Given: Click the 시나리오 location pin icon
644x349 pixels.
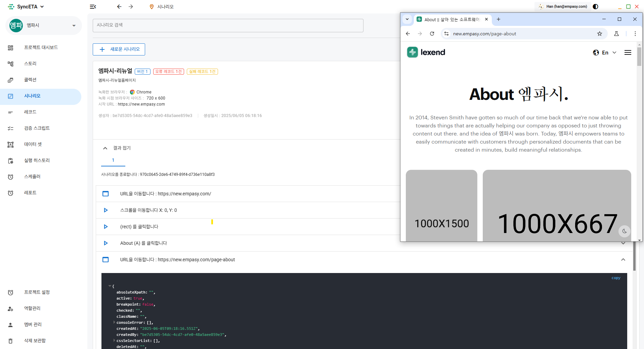Looking at the screenshot, I should (x=152, y=7).
